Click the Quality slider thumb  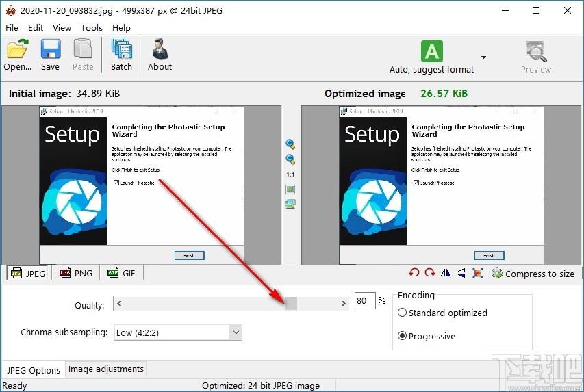tap(291, 303)
